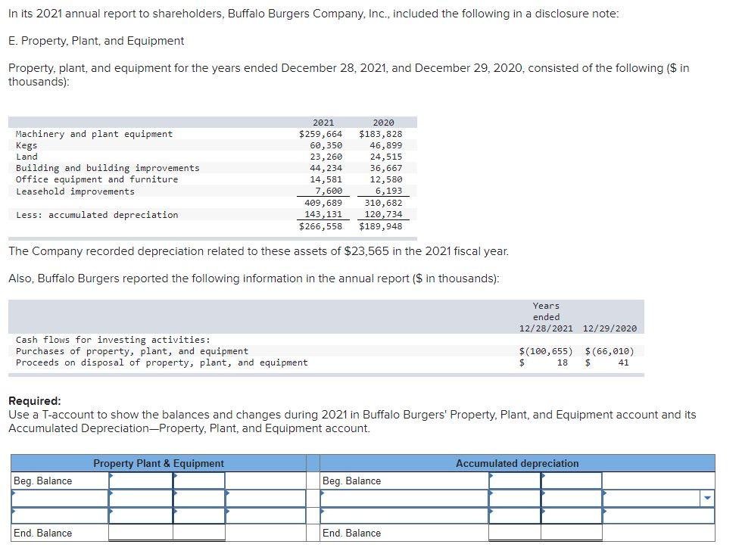
Task: Click the Beg. Balance credit cell under Accumulated depreciation
Action: tap(569, 480)
